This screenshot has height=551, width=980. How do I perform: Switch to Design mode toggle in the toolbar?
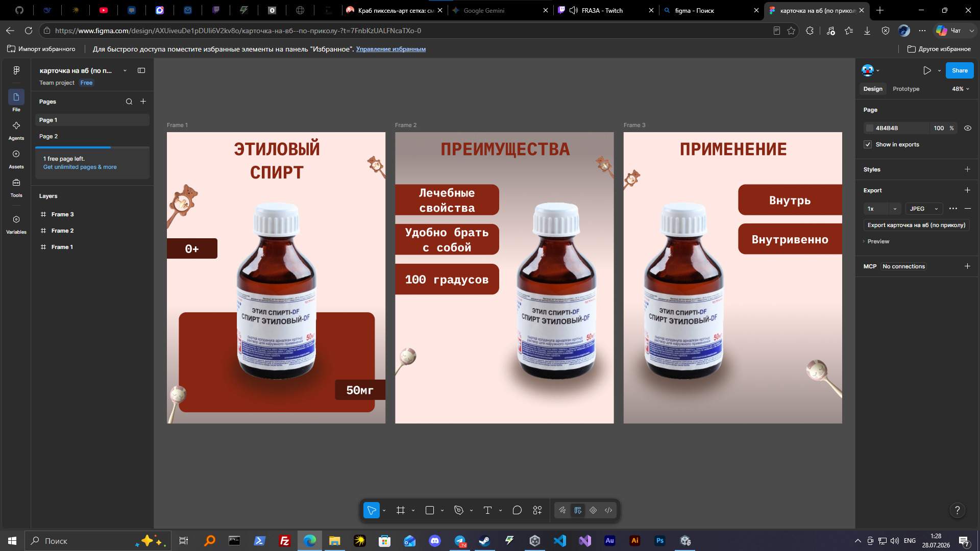578,510
